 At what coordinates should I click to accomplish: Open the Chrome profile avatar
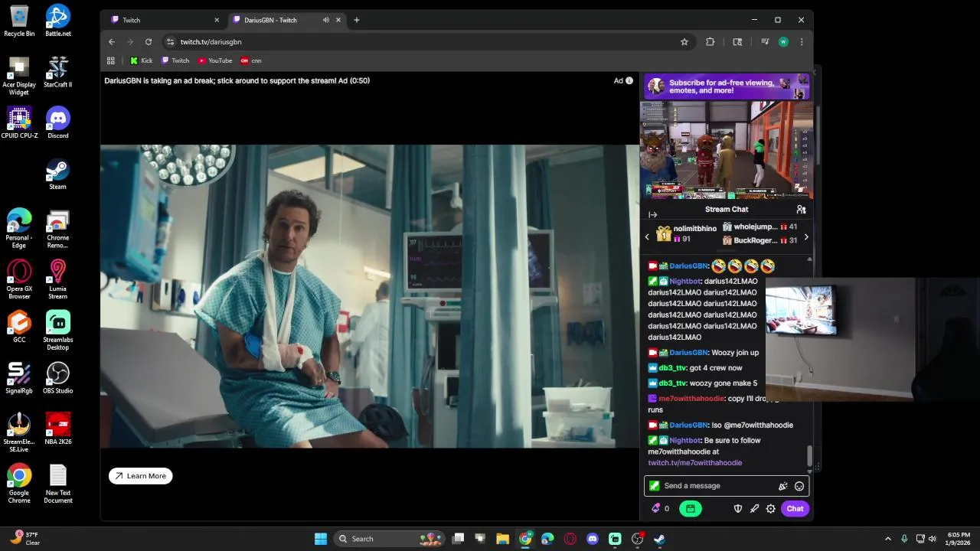[783, 42]
